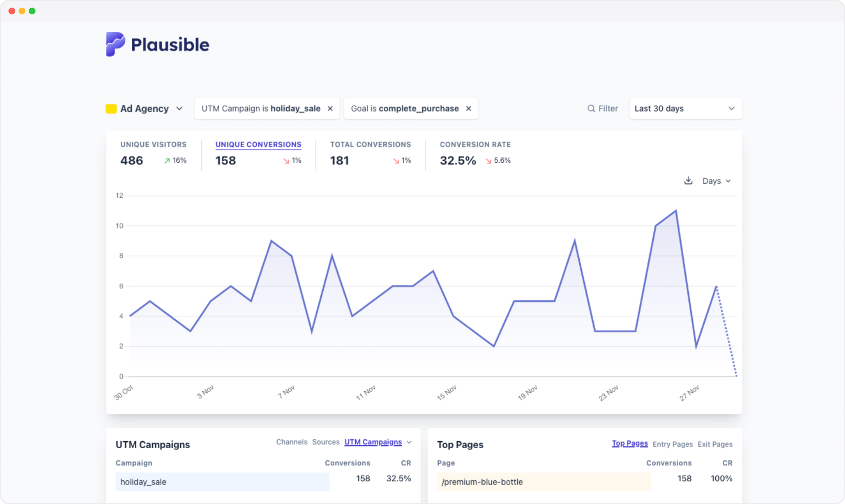The height and width of the screenshot is (504, 845).
Task: Click the 32.5% conversion rate headline value
Action: click(x=458, y=161)
